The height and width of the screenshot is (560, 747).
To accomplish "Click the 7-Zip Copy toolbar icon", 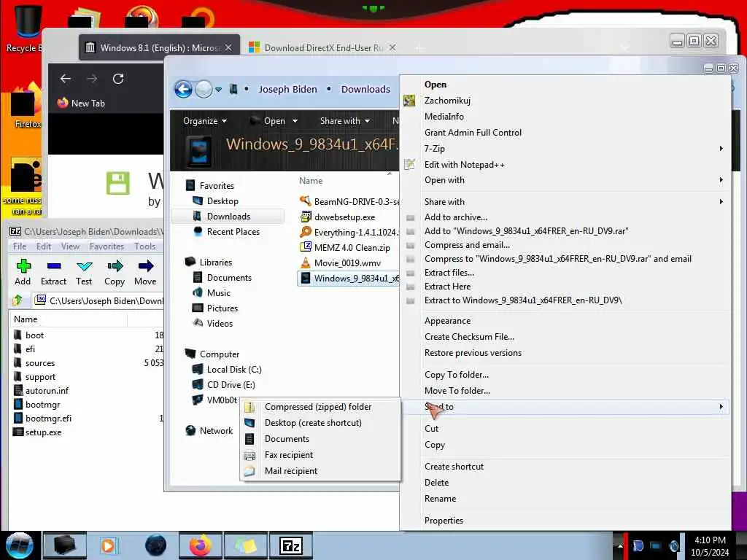I will [115, 266].
